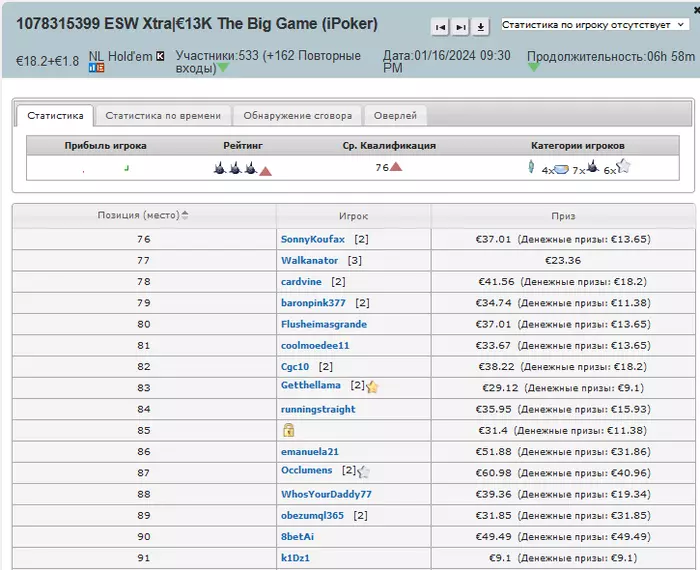The height and width of the screenshot is (570, 700).
Task: Click grey star icon next to Occlumens
Action: coord(364,472)
